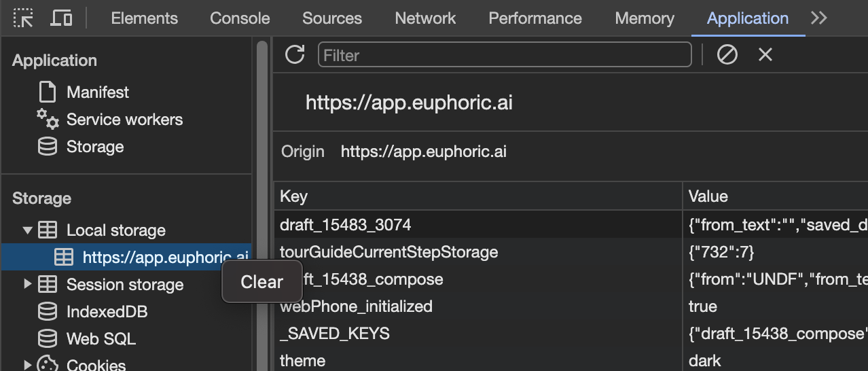The width and height of the screenshot is (868, 371).
Task: Open the Manifest section
Action: coord(97,92)
